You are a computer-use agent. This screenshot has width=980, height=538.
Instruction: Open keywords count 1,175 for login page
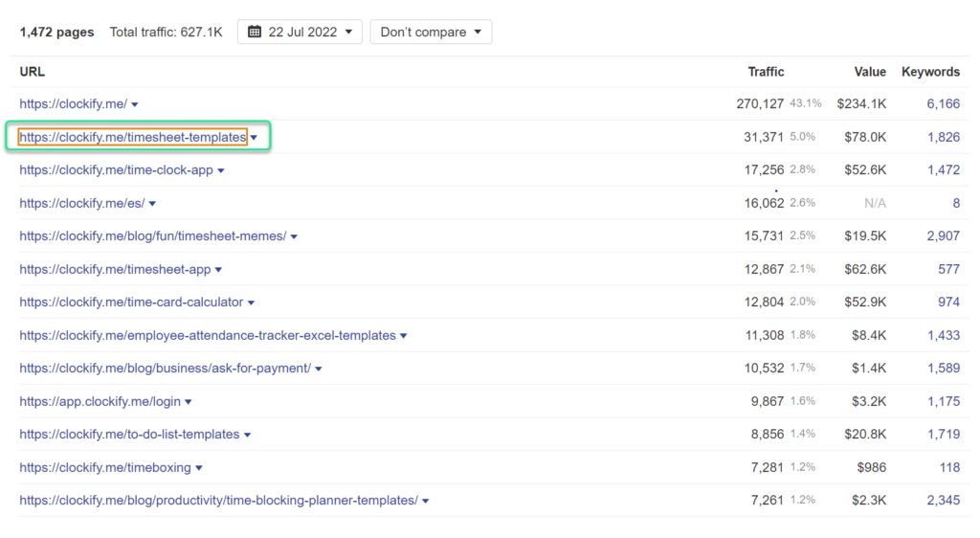(943, 401)
